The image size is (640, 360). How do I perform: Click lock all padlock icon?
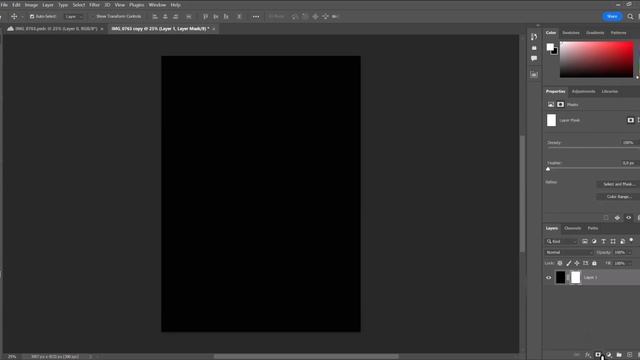594,263
